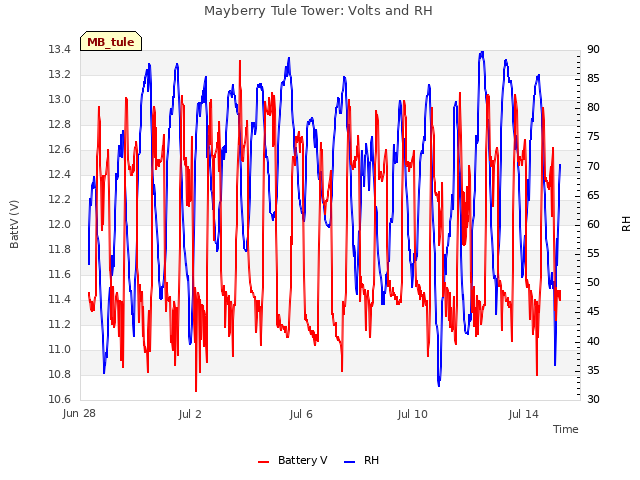Click the 'Jul 2' x-axis tick label

tap(190, 414)
